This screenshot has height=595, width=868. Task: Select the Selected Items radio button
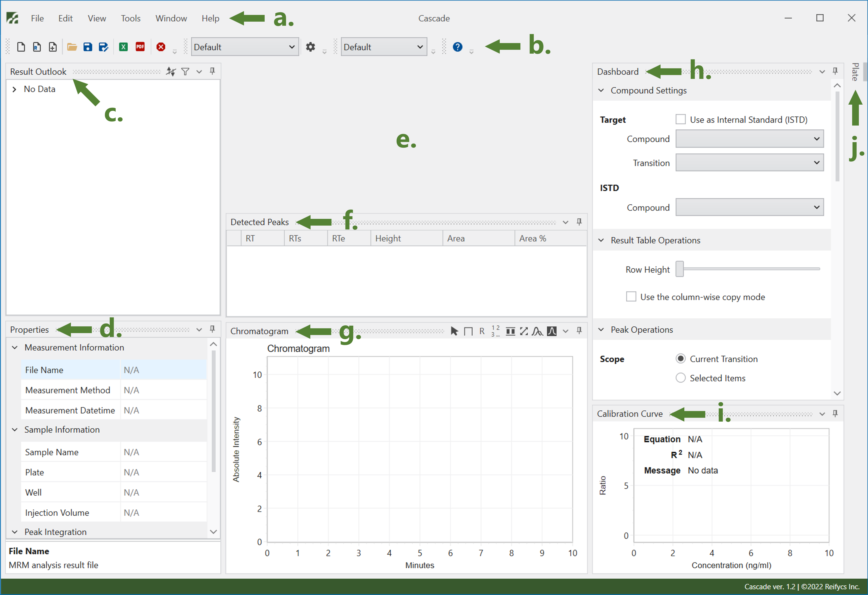click(681, 378)
